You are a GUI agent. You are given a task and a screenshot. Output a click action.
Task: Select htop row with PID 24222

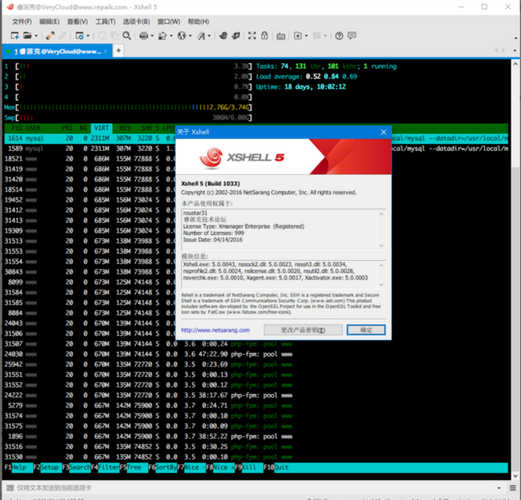click(x=149, y=395)
